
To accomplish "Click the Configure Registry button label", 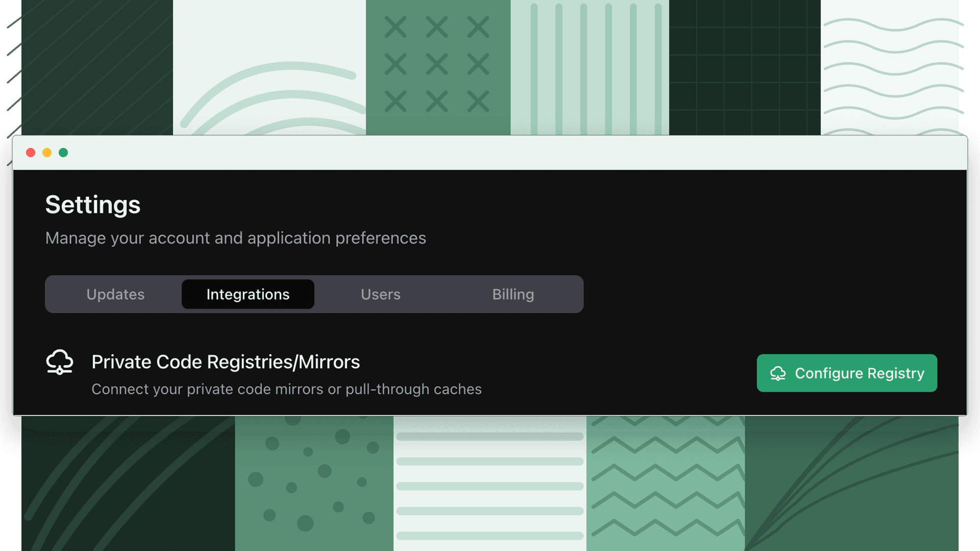I will pyautogui.click(x=860, y=373).
